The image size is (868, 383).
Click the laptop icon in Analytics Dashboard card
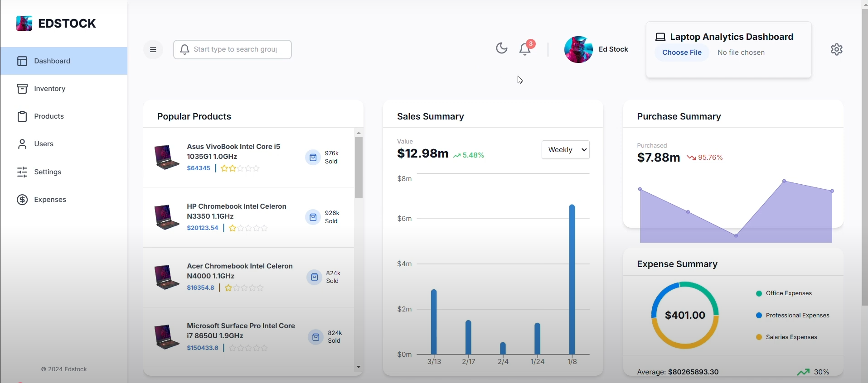pos(661,37)
